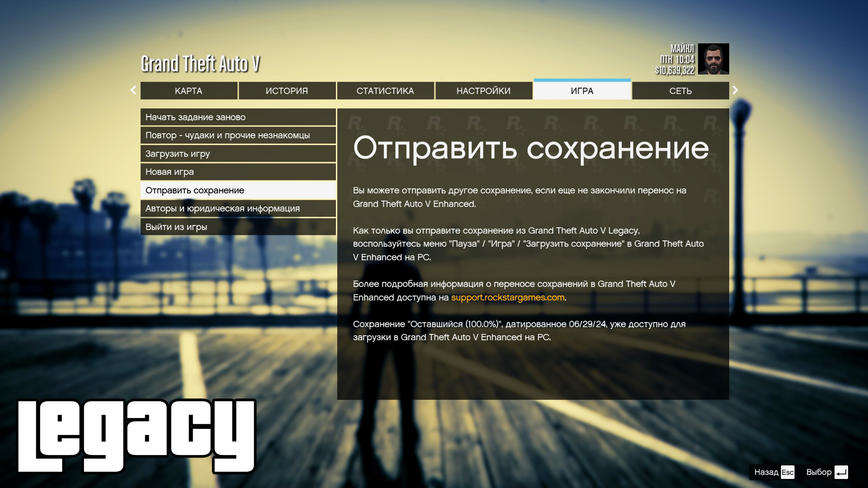The height and width of the screenshot is (488, 868).
Task: Select Повтор - чудаки и прочие незнакомцы
Action: click(x=238, y=135)
